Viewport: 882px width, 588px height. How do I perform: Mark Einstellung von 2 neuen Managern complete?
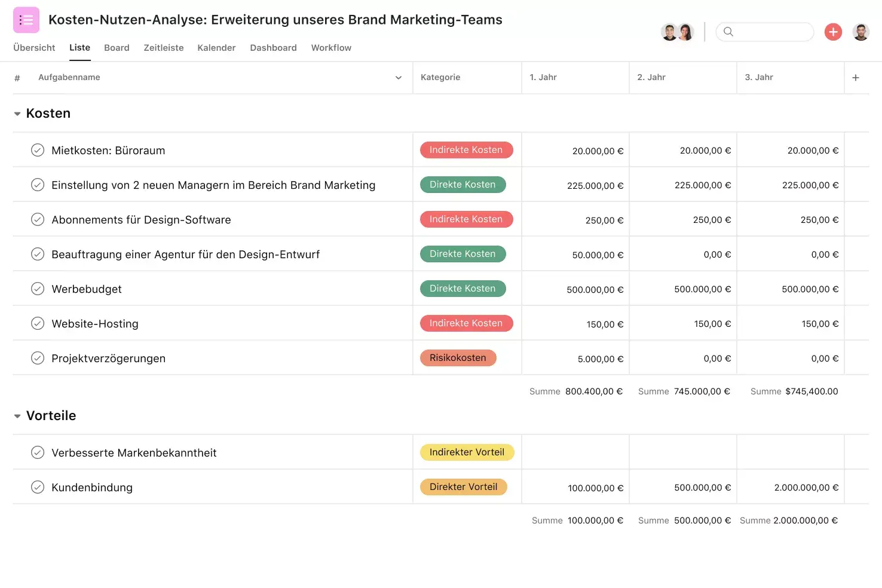point(38,185)
